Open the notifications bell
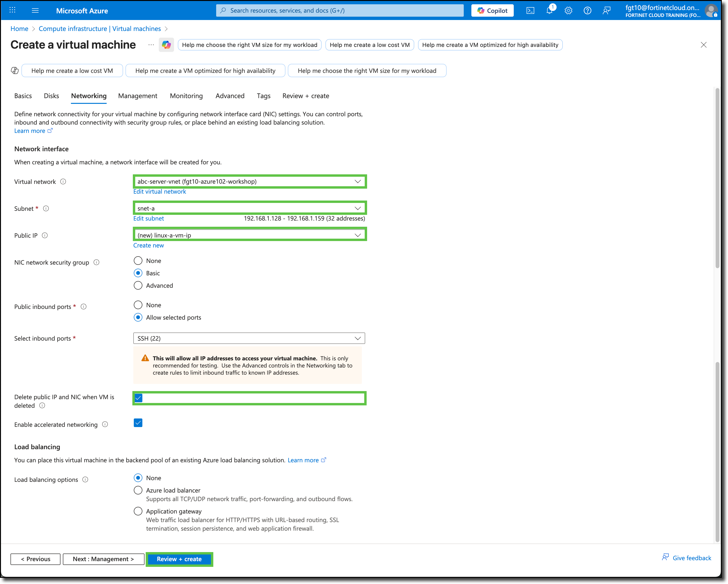This screenshot has width=728, height=584. pos(549,10)
